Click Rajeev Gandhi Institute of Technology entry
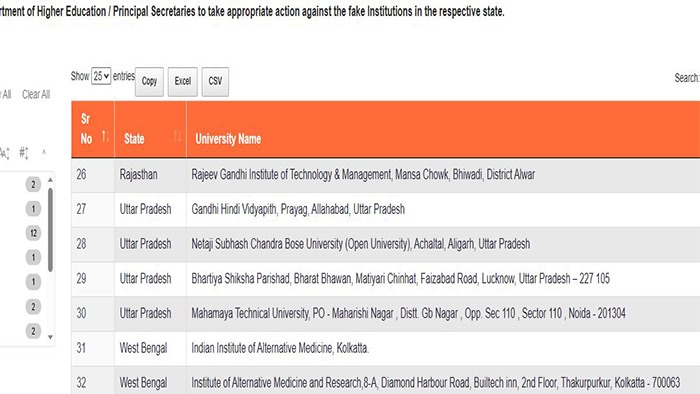This screenshot has width=700, height=394. pyautogui.click(x=363, y=174)
